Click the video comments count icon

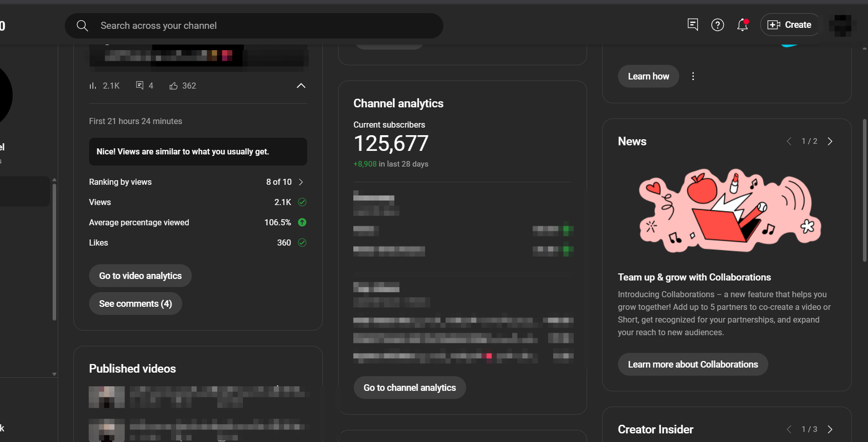point(140,86)
